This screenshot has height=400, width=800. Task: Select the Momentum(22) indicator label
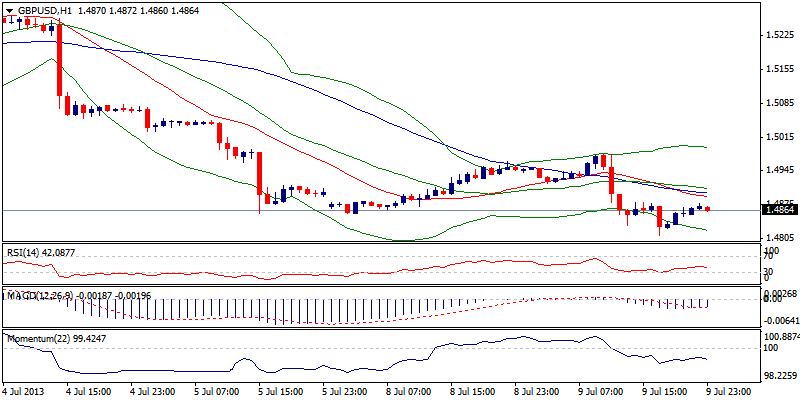point(40,339)
